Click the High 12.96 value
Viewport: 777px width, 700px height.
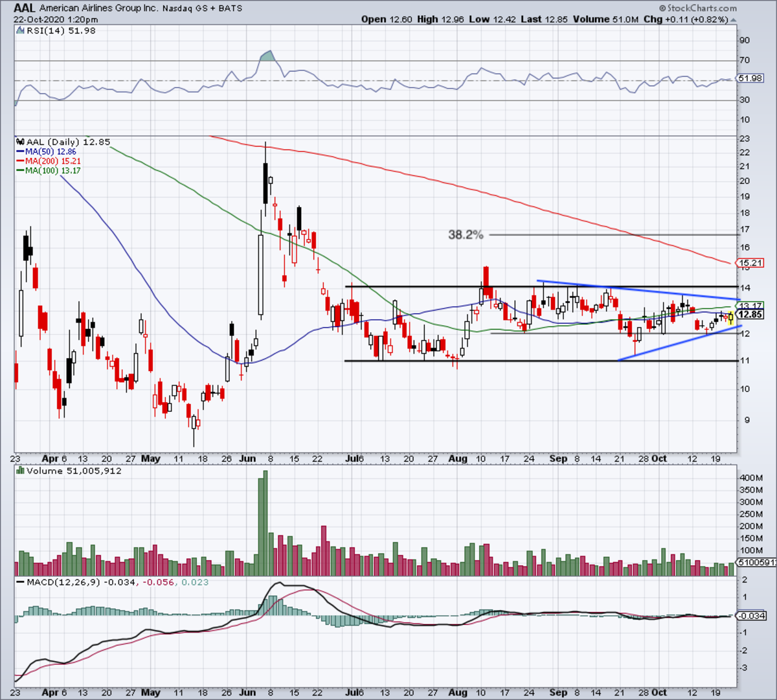click(x=440, y=19)
